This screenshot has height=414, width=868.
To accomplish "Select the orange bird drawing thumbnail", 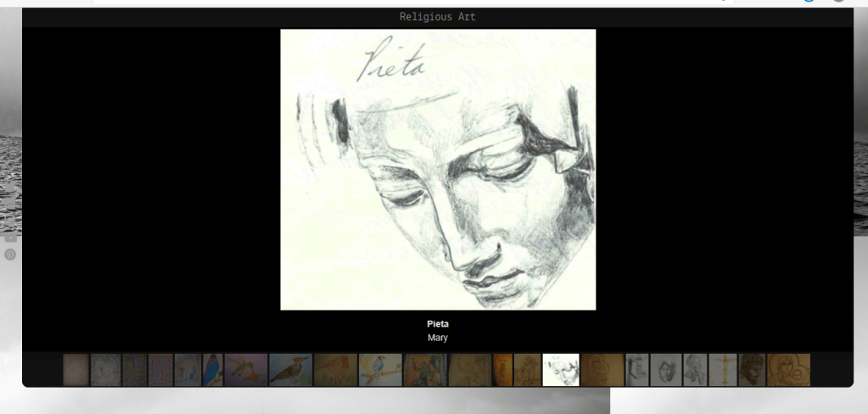I will 335,370.
